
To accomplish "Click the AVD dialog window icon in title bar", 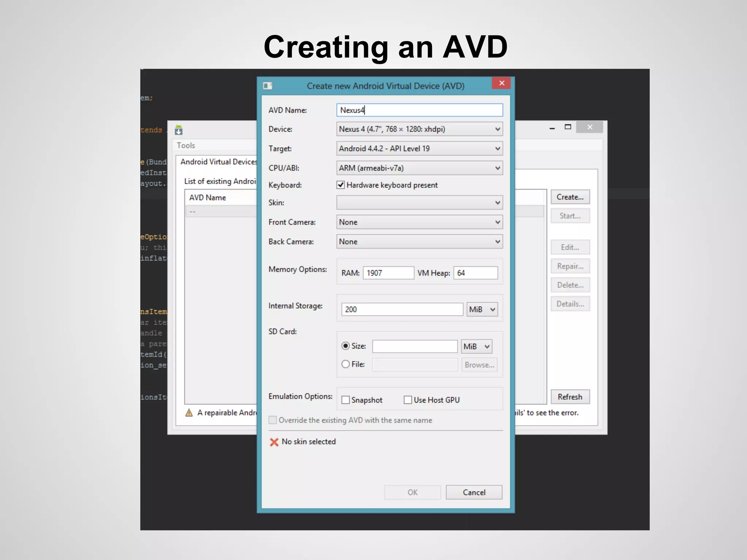I will (x=267, y=86).
